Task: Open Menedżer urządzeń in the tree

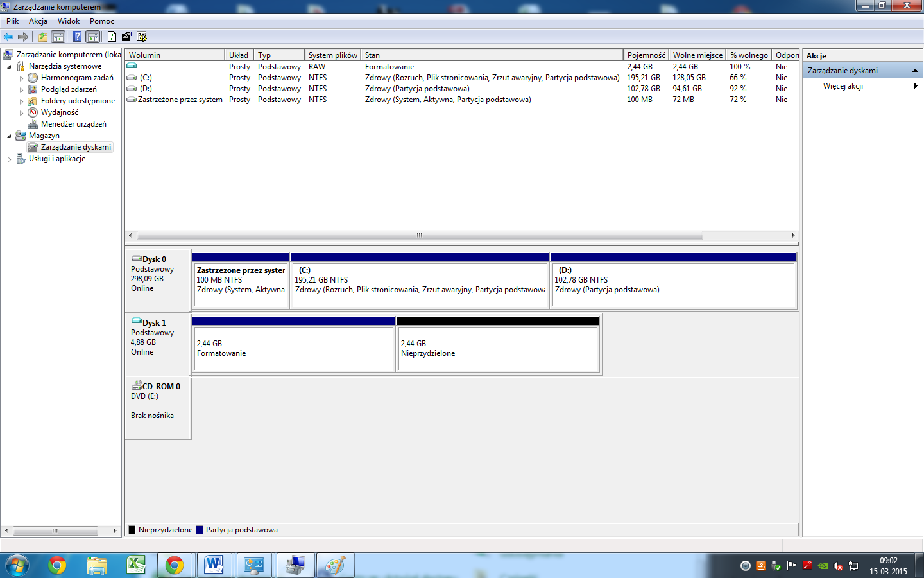Action: 73,124
